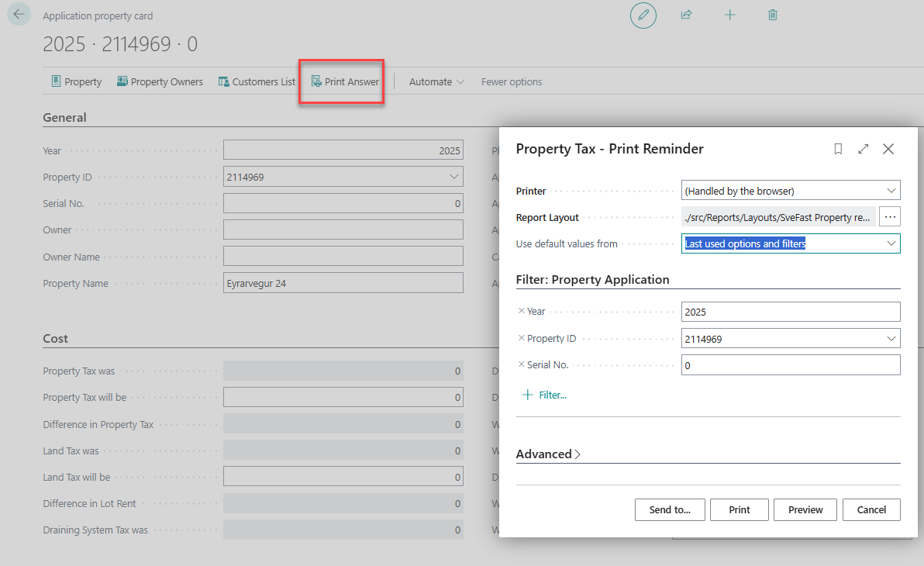Open the Property Owners action
Screen dimensions: 924x566
[x=160, y=82]
